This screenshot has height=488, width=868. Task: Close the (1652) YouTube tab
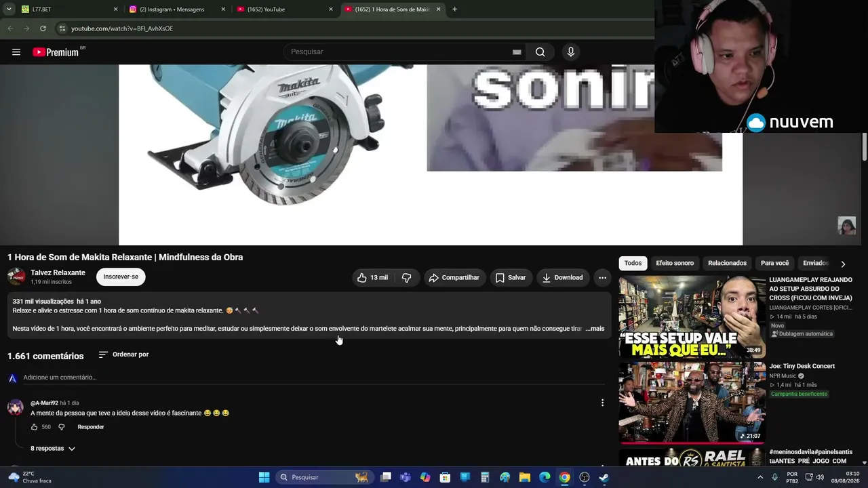(331, 9)
